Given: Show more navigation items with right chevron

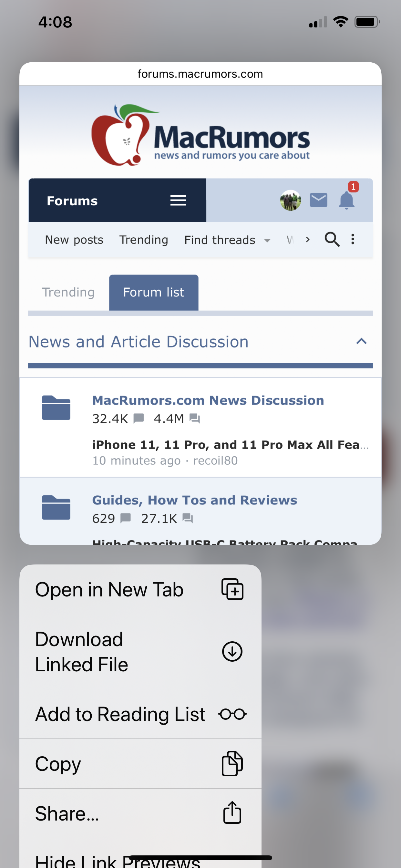Looking at the screenshot, I should (308, 240).
